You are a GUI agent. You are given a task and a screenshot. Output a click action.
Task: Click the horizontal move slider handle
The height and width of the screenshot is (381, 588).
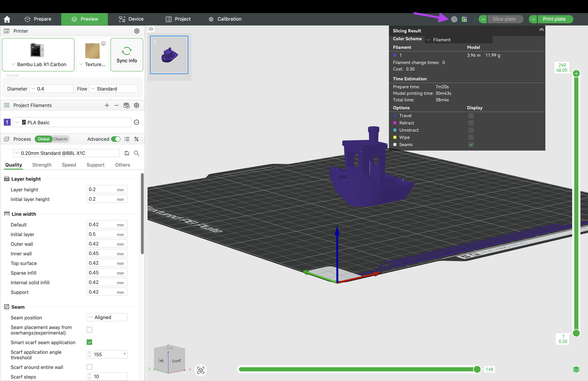[x=477, y=369]
